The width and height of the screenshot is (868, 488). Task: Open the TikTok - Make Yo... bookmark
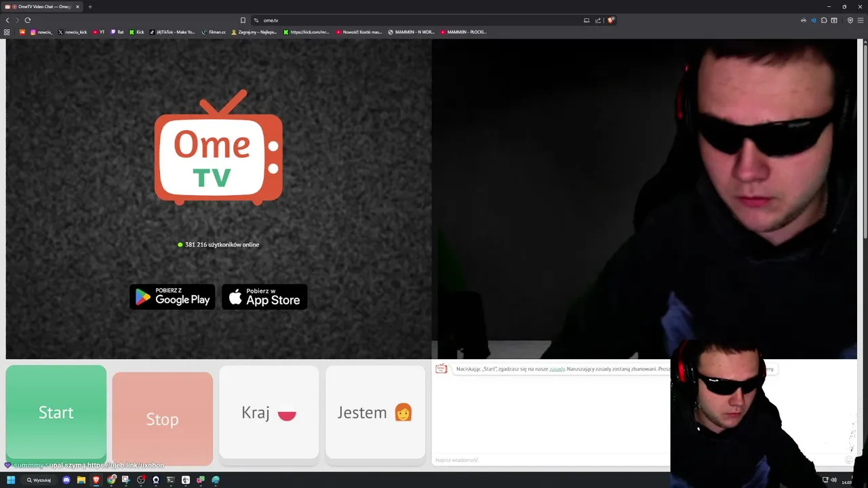pyautogui.click(x=172, y=32)
